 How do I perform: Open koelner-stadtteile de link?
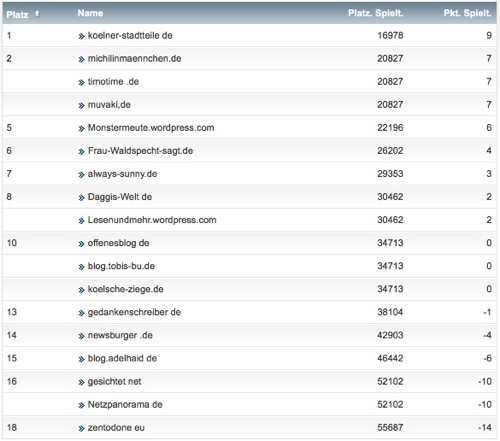[x=130, y=35]
